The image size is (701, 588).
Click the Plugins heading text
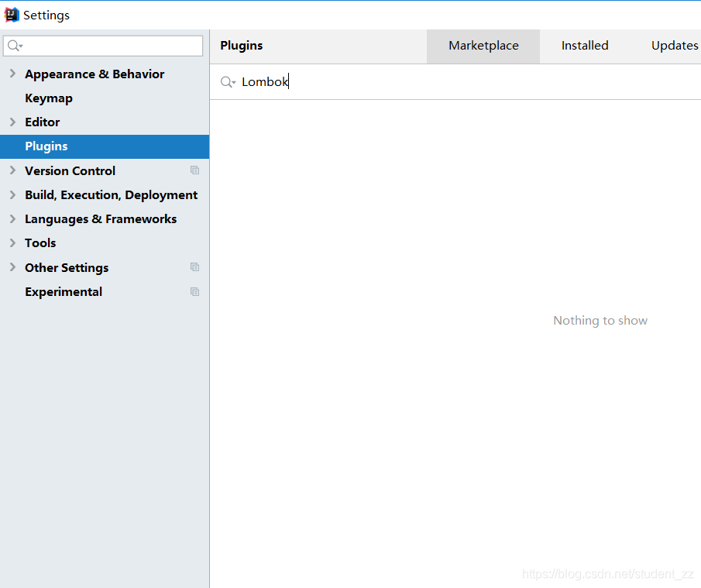242,46
